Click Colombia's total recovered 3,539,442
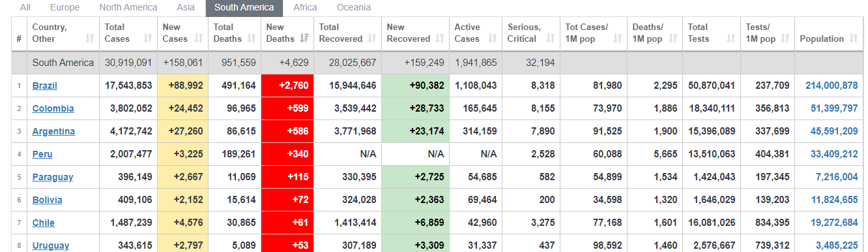This screenshot has height=252, width=868. [x=354, y=108]
